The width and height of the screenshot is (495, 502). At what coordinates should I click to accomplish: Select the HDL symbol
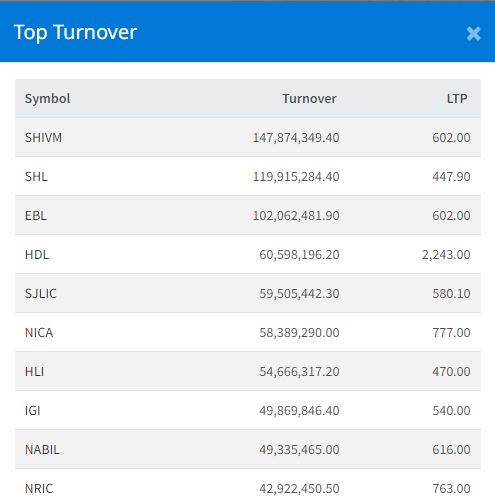coord(37,255)
